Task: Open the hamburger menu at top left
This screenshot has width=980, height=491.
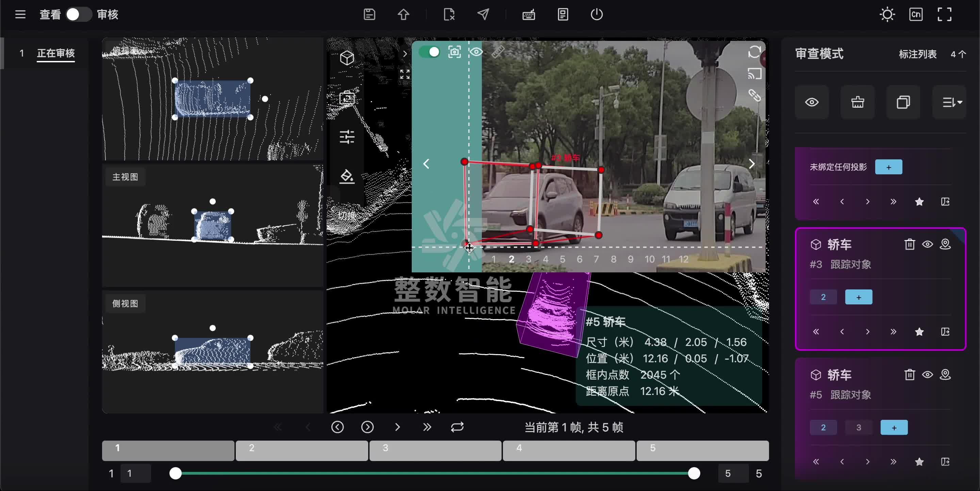Action: click(x=20, y=14)
